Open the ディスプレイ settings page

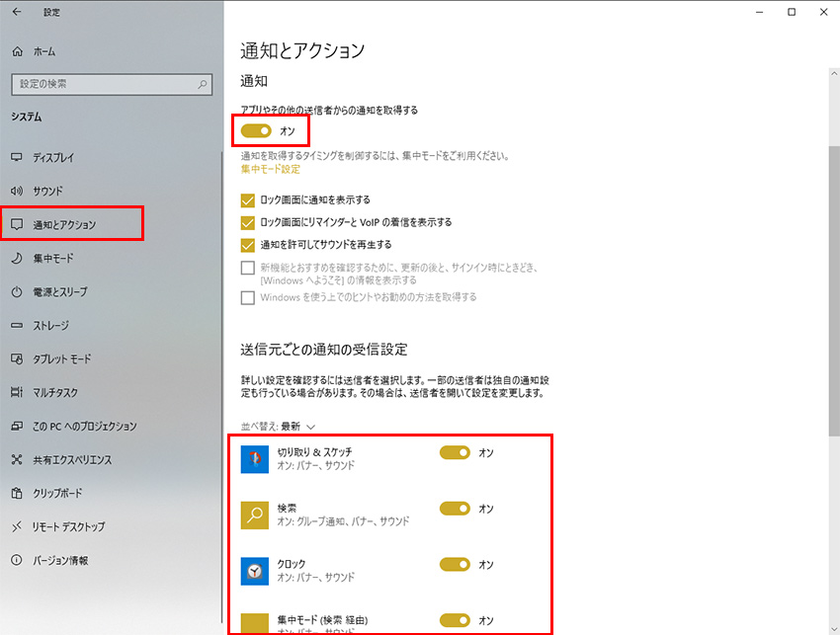tap(52, 157)
